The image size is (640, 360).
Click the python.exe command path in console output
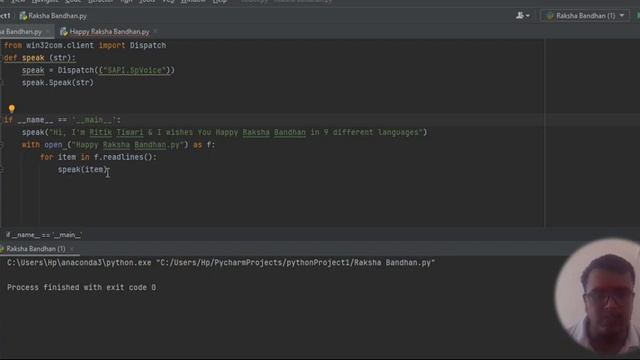tap(79, 262)
